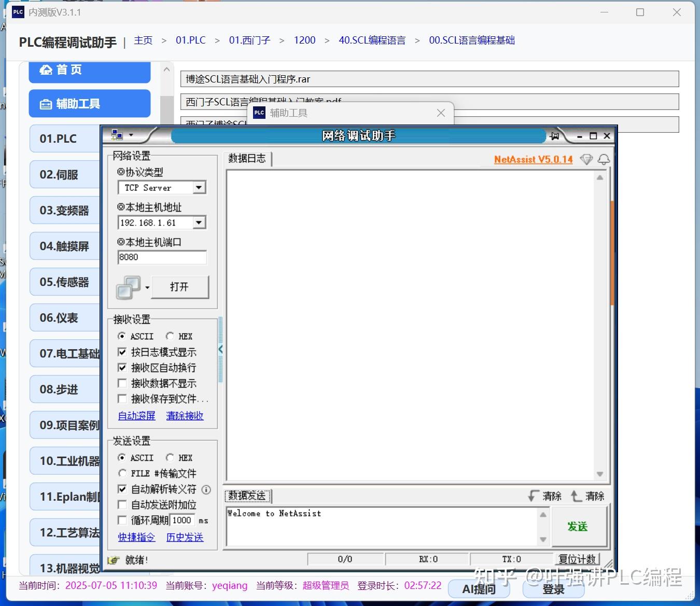
Task: Select the 首页 home icon in the sidebar
Action: (x=46, y=69)
